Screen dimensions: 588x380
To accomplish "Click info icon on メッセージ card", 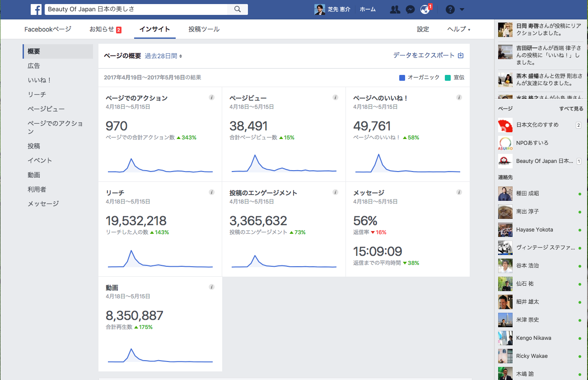I will tap(459, 192).
